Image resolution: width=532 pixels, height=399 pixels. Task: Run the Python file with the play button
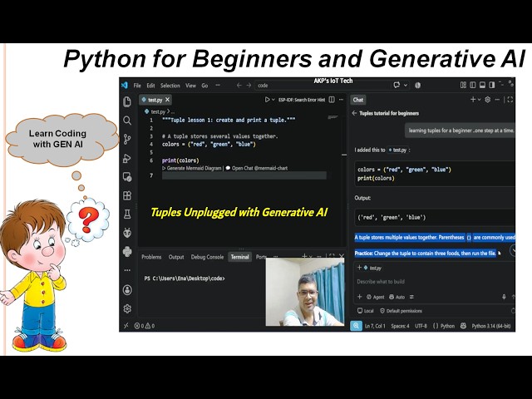click(268, 100)
